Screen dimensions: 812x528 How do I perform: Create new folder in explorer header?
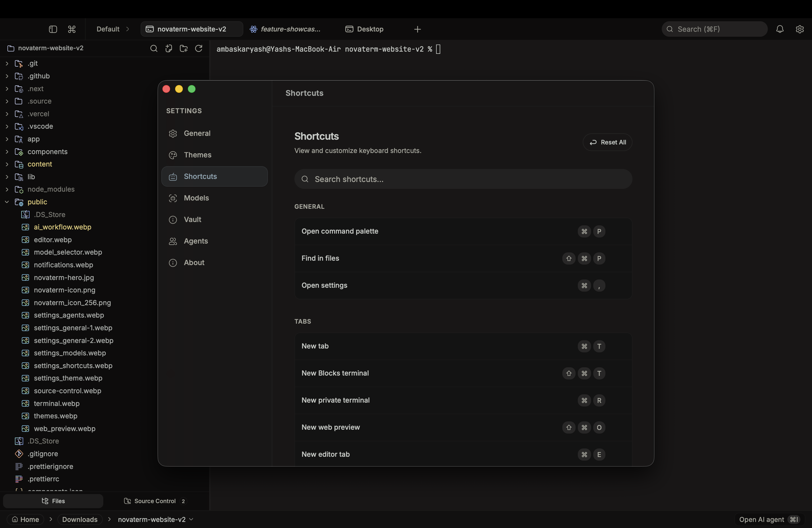(x=184, y=48)
